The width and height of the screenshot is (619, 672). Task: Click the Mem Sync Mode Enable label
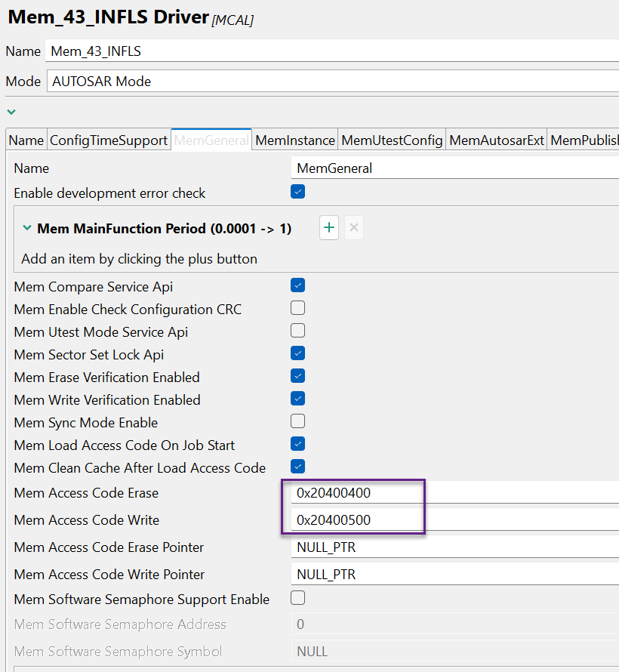click(x=85, y=423)
